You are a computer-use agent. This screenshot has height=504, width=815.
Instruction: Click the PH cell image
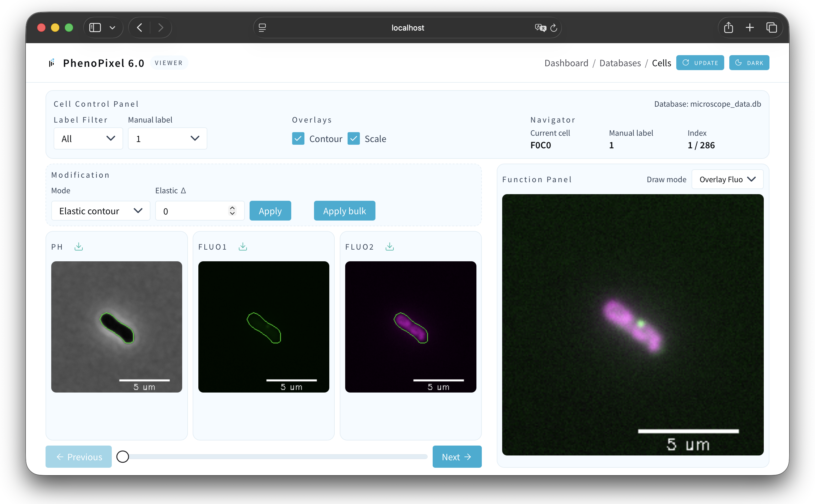[117, 327]
